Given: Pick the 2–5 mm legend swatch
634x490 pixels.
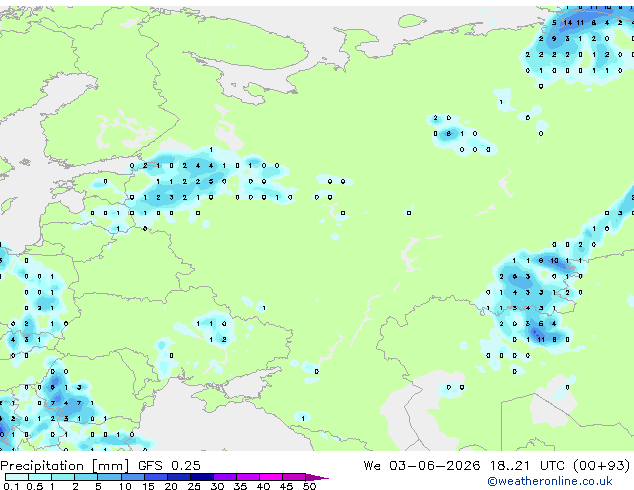Looking at the screenshot, I should coord(86,477).
